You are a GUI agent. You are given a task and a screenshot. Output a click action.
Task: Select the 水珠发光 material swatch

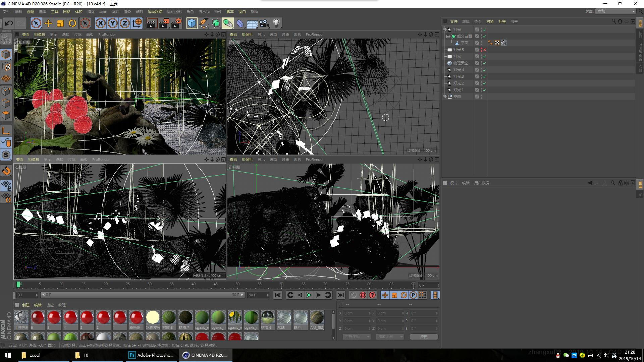pyautogui.click(x=153, y=320)
